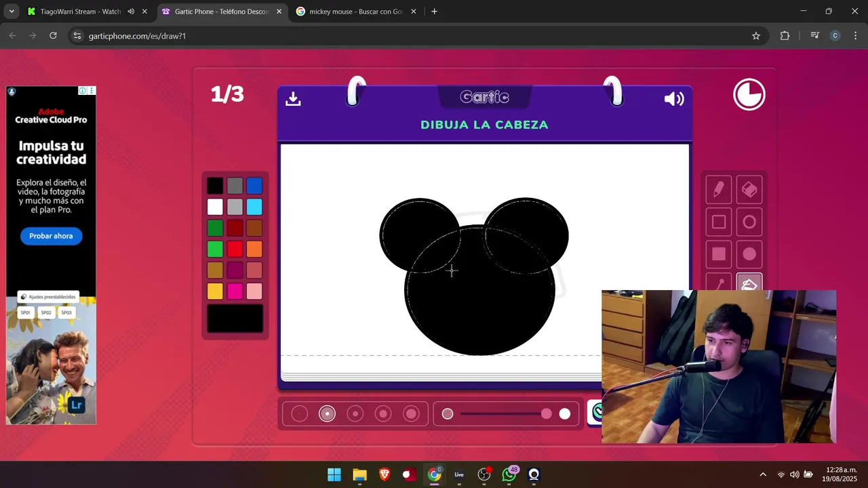
Task: Open Wi-Fi network tray icon
Action: click(781, 474)
